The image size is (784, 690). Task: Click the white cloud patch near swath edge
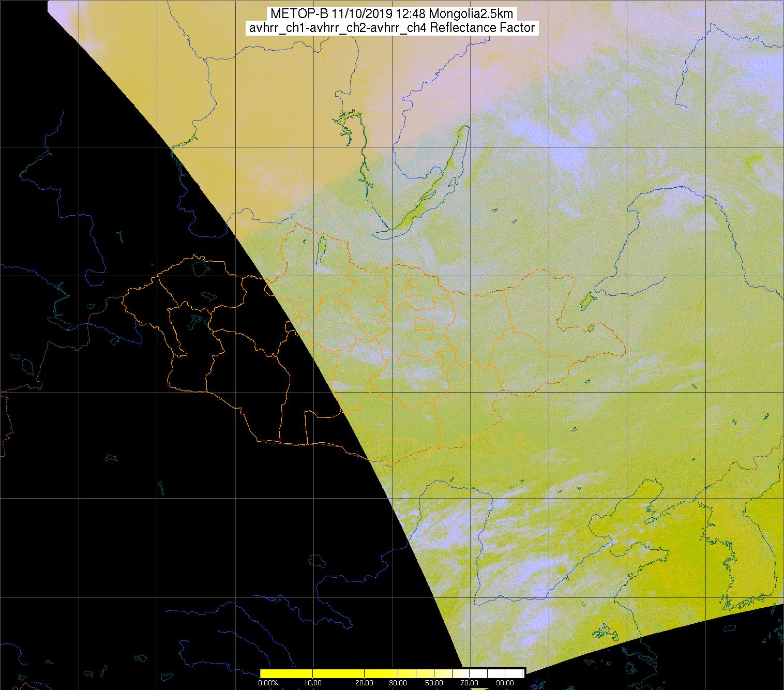419,533
